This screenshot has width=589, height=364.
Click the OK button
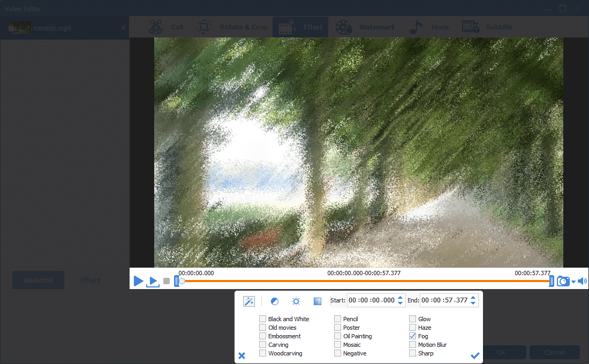[501, 352]
